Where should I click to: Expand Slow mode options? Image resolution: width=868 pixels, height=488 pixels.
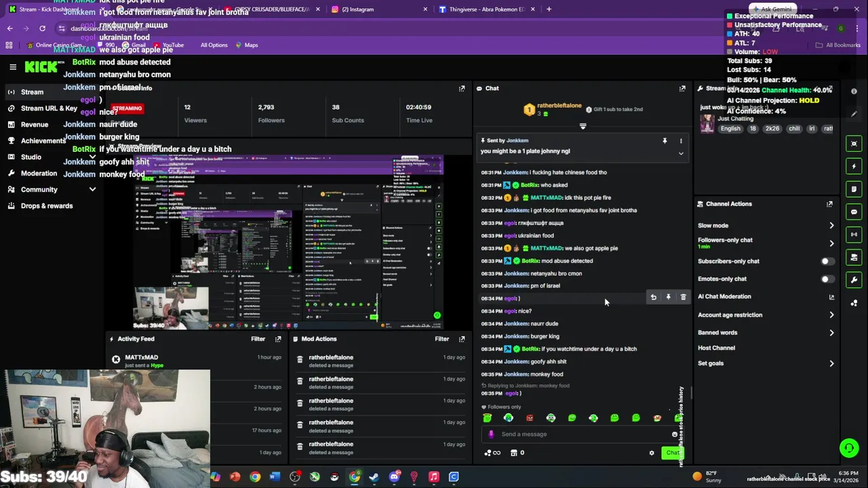tap(831, 226)
